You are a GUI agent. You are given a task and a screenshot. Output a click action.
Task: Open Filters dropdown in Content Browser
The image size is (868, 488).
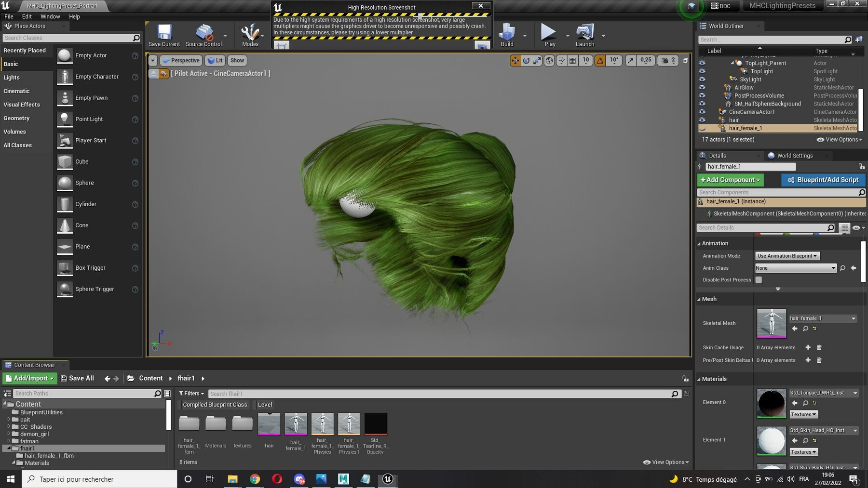click(x=191, y=394)
